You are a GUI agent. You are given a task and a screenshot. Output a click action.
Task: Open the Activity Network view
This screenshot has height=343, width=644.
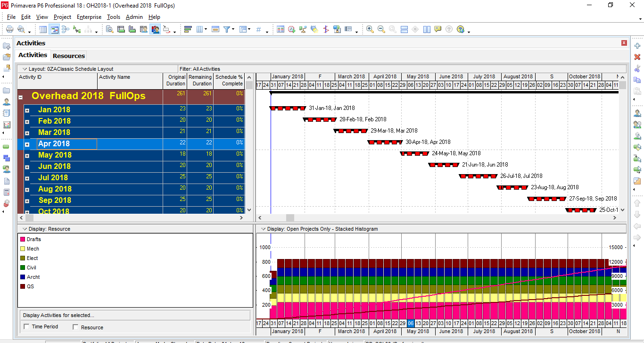66,29
